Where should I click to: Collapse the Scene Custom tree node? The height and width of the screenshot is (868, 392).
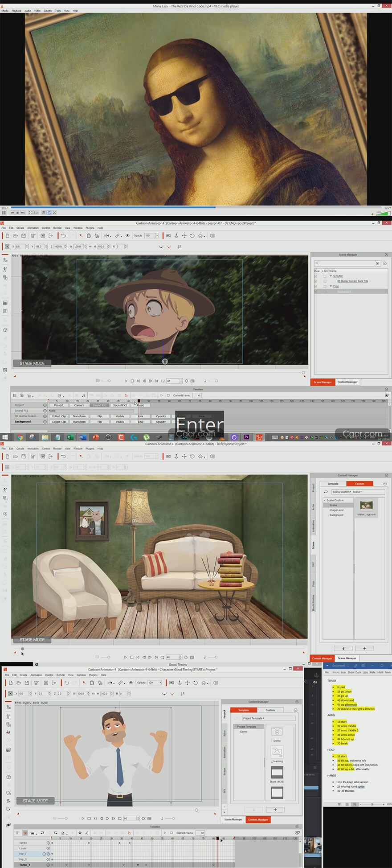point(324,500)
